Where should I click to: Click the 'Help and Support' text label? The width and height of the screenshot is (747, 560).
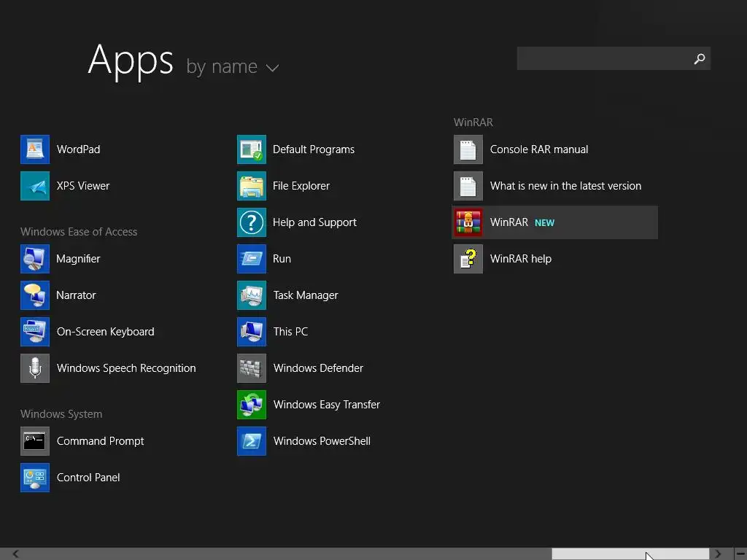pos(314,222)
